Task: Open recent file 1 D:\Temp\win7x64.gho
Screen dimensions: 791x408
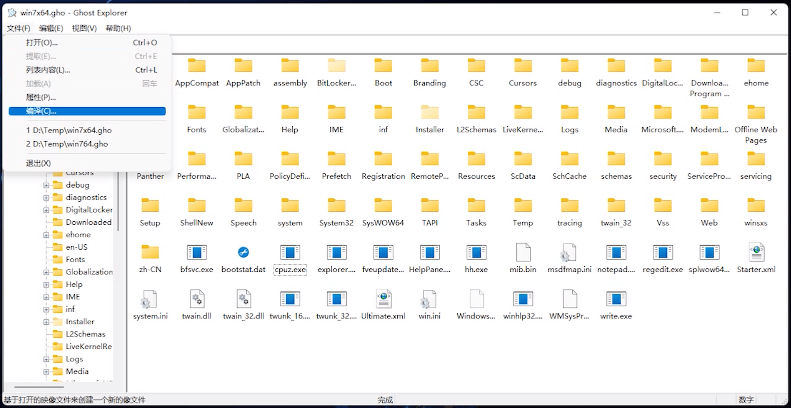Action: (x=87, y=130)
